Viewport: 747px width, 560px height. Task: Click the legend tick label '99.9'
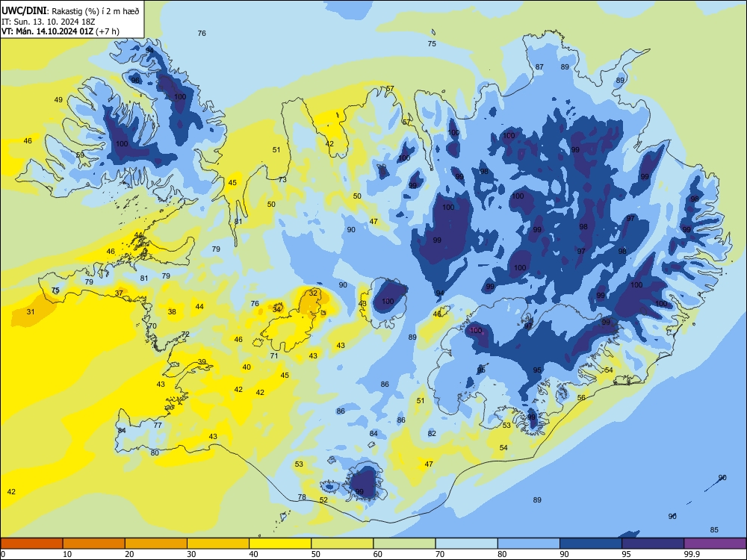[x=692, y=554]
